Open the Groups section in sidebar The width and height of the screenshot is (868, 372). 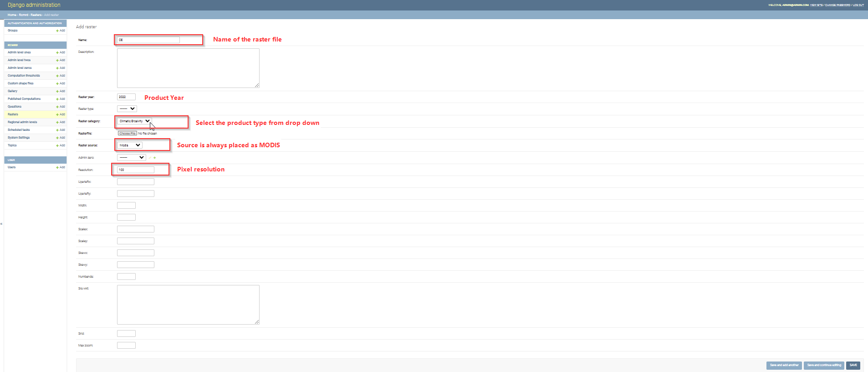[x=13, y=31]
